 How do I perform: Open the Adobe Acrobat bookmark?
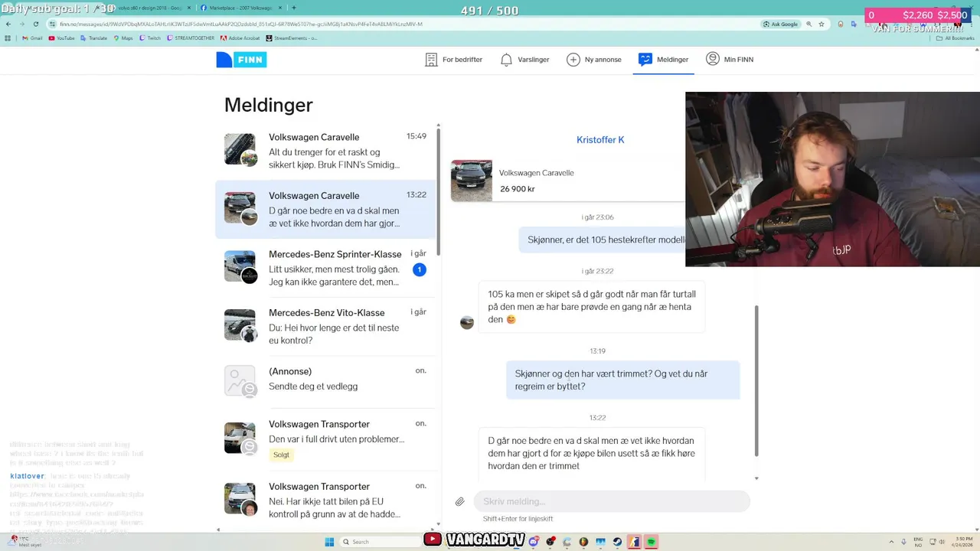click(240, 37)
